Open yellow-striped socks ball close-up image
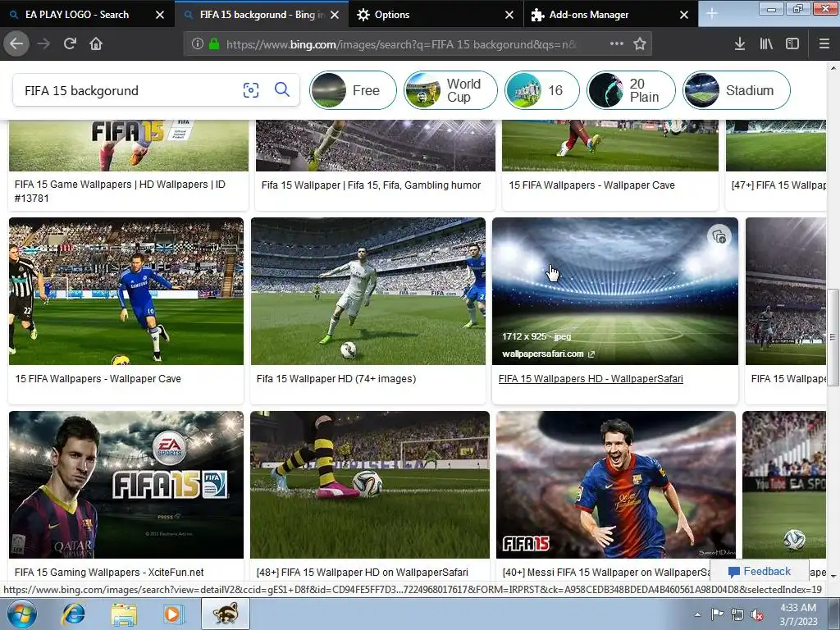This screenshot has width=840, height=630. tap(370, 485)
